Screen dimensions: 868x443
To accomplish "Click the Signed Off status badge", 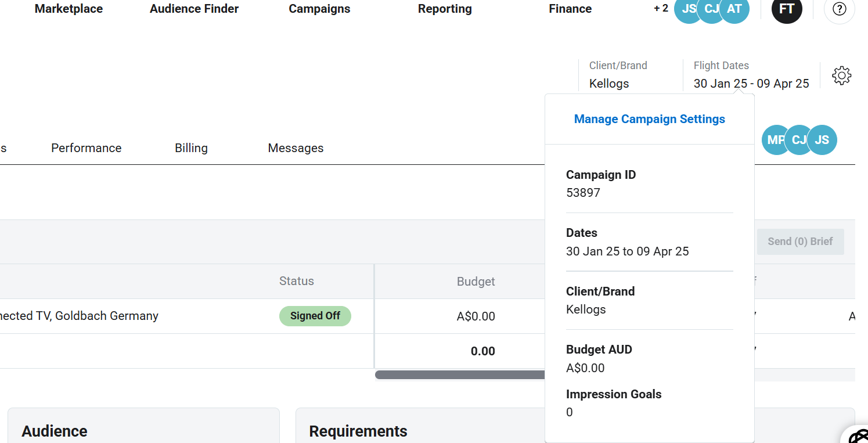I will tap(315, 316).
